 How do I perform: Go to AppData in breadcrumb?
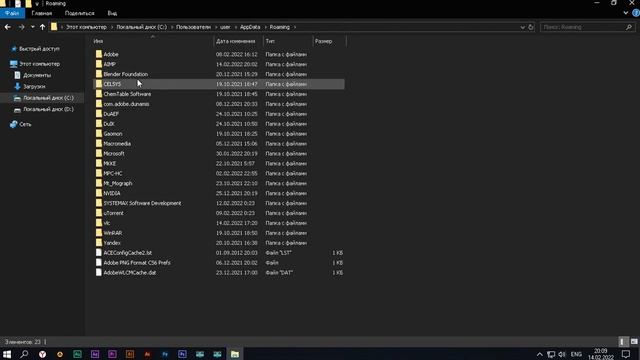click(250, 27)
